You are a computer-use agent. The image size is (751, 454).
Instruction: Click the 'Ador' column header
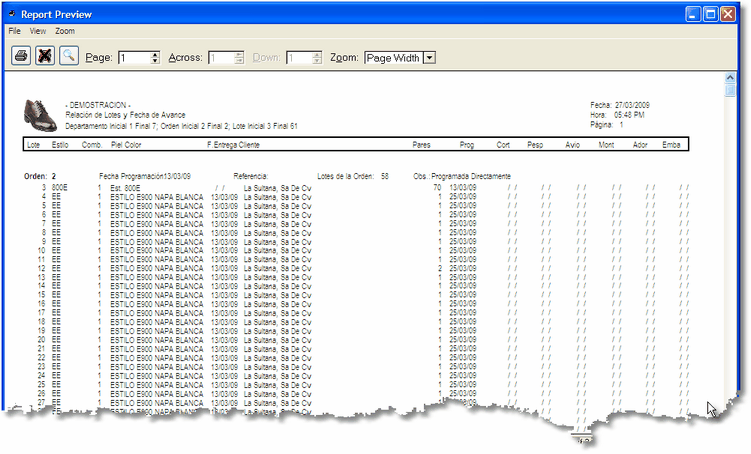pyautogui.click(x=640, y=145)
